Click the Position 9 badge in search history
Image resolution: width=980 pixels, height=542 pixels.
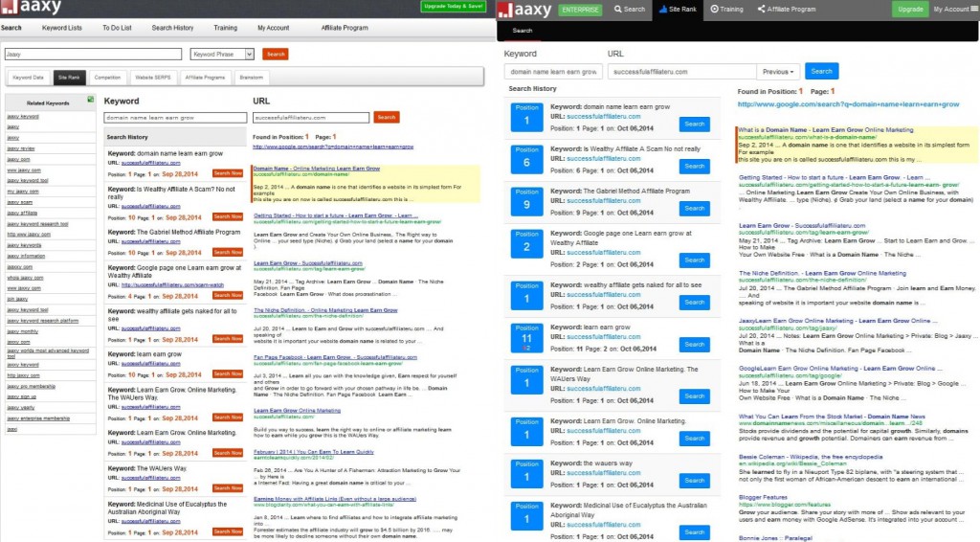[x=526, y=202]
